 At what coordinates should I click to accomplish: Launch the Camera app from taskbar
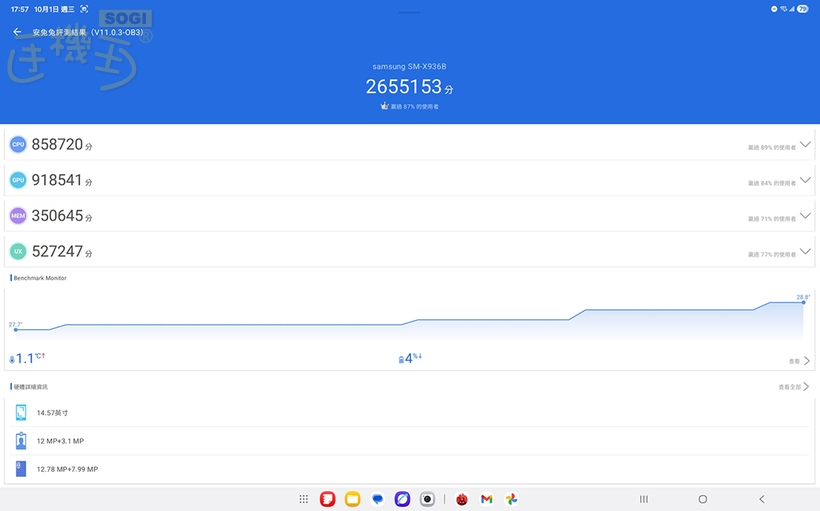coord(427,499)
